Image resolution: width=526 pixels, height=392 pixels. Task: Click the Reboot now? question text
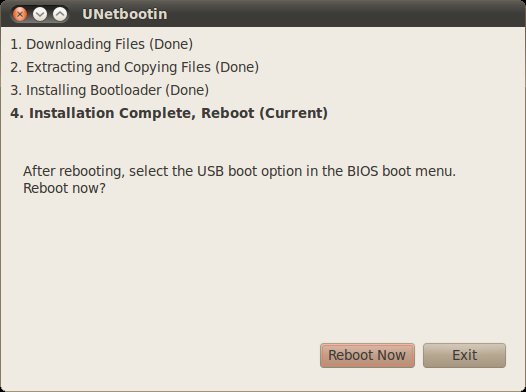coord(64,188)
